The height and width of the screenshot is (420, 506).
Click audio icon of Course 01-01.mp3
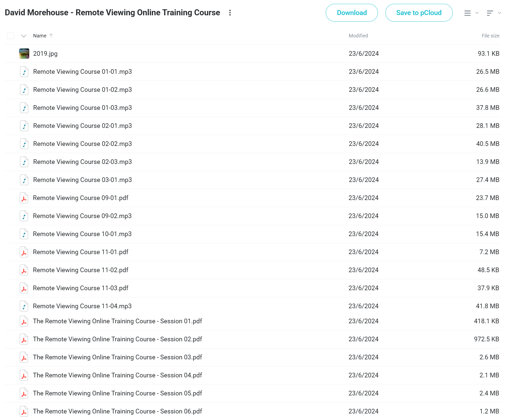pos(24,72)
